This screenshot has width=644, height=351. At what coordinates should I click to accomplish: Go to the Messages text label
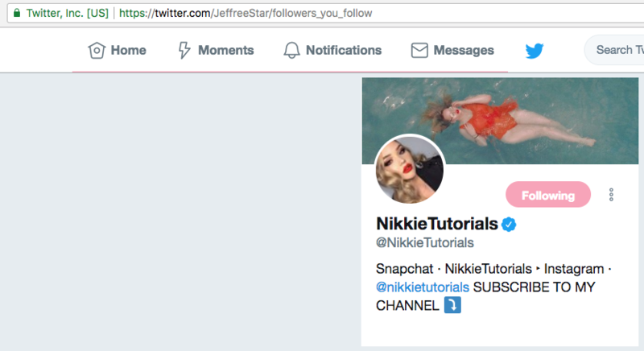coord(463,51)
